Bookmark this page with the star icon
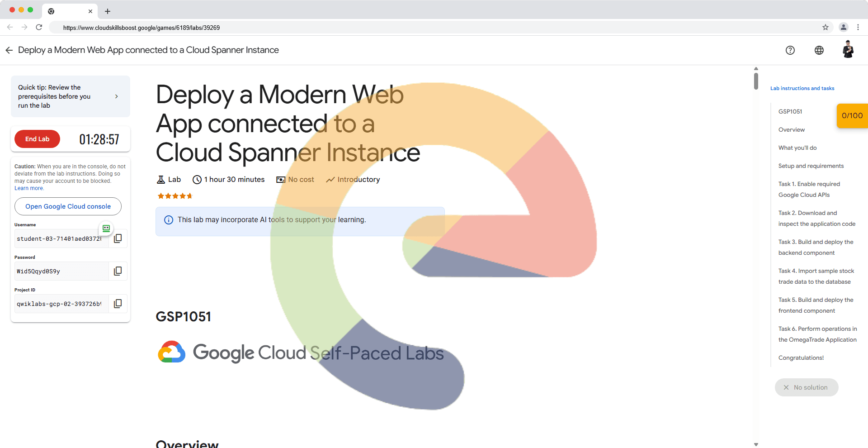 pyautogui.click(x=826, y=27)
